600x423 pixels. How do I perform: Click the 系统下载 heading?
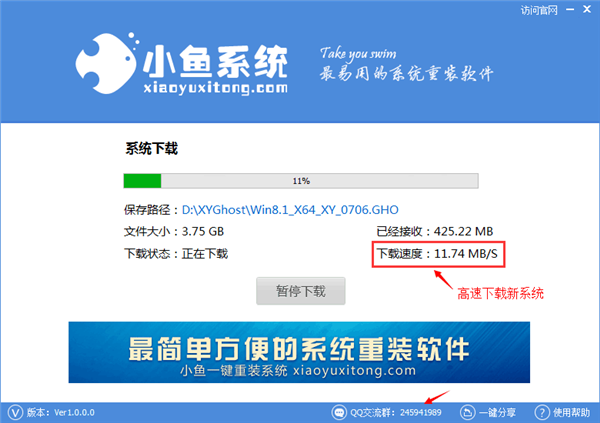(152, 149)
